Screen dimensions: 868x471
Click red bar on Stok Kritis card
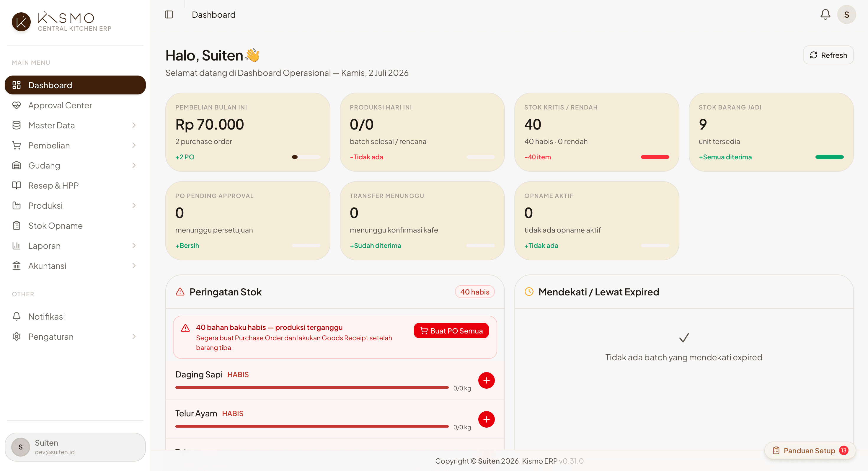coord(655,157)
